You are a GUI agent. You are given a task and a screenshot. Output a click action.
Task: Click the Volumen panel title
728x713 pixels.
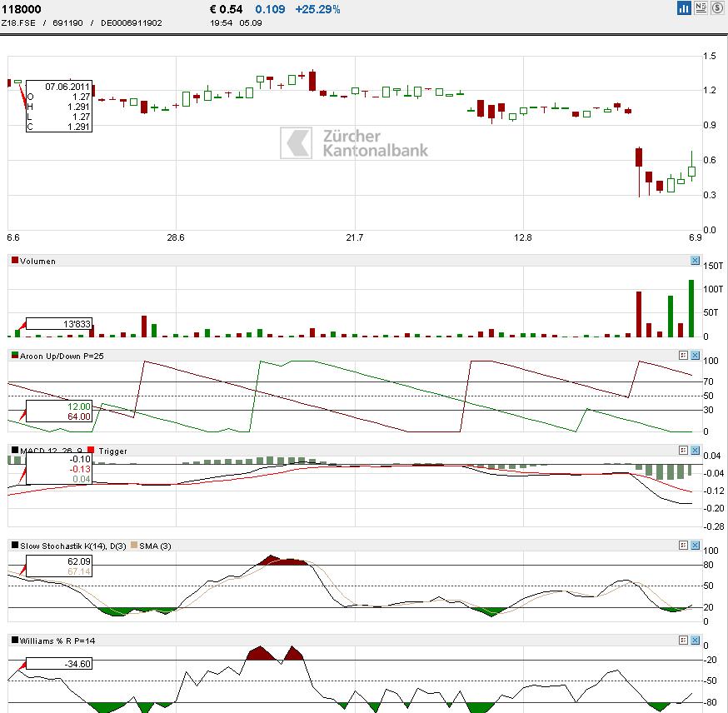pyautogui.click(x=37, y=261)
